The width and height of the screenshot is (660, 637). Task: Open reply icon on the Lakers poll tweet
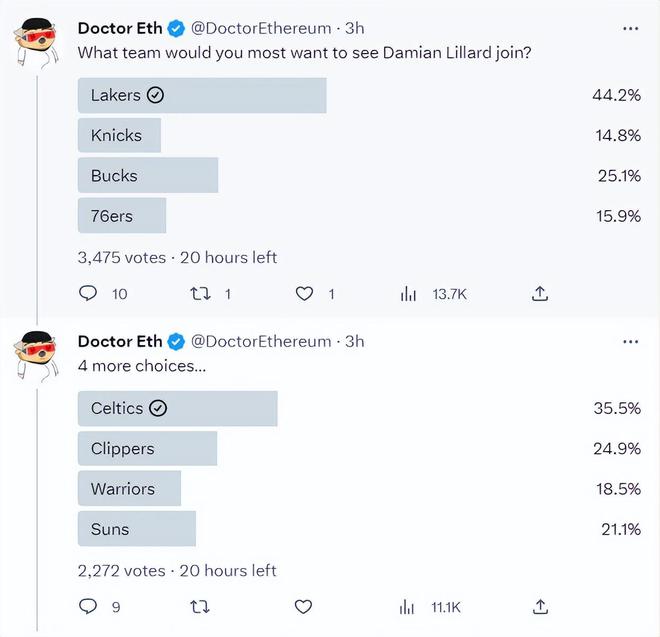88,293
